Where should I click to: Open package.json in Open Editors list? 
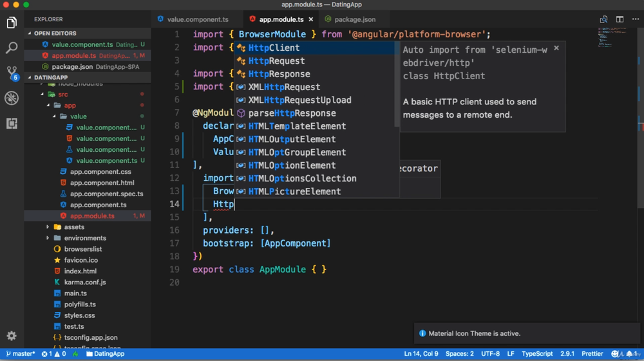(x=88, y=66)
